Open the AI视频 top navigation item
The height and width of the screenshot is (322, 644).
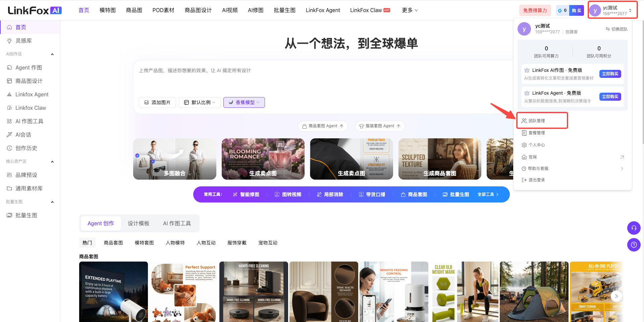pyautogui.click(x=230, y=10)
